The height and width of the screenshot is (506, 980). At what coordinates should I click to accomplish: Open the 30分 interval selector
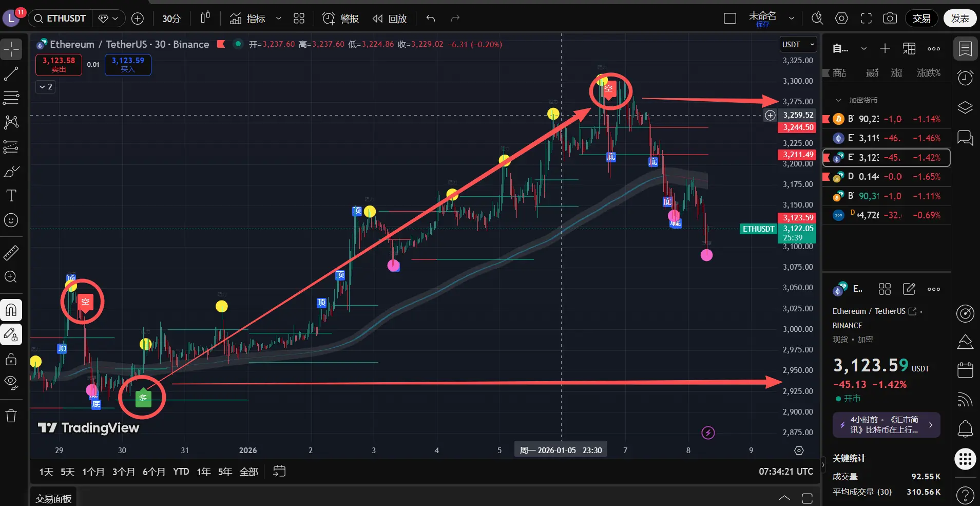tap(171, 18)
